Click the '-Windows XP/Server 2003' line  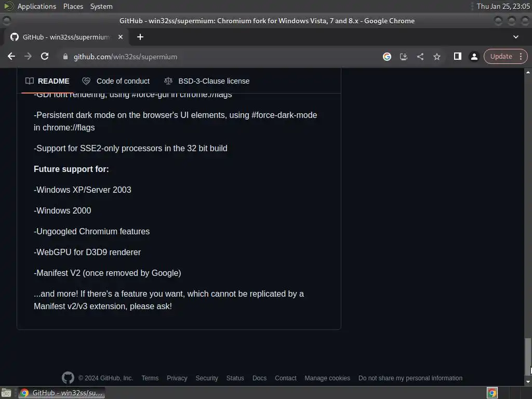pyautogui.click(x=83, y=190)
